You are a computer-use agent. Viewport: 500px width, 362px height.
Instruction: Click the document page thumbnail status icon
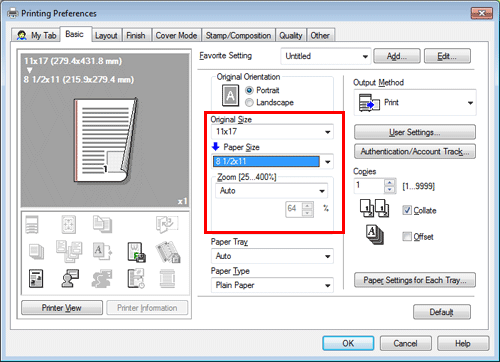pos(36,278)
